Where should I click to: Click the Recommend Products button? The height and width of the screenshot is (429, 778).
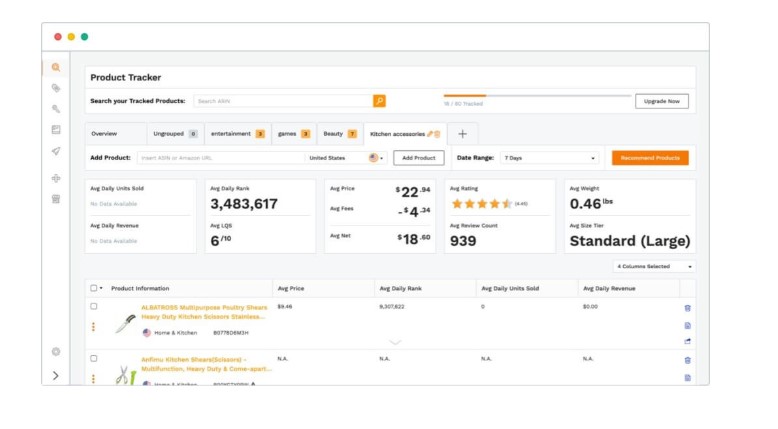(650, 158)
